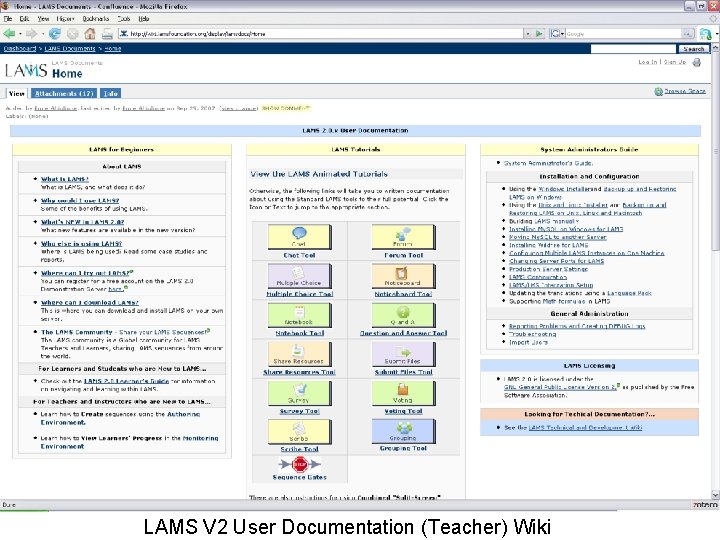The height and width of the screenshot is (540, 720).
Task: Click the Show Comment link
Action: coord(286,108)
